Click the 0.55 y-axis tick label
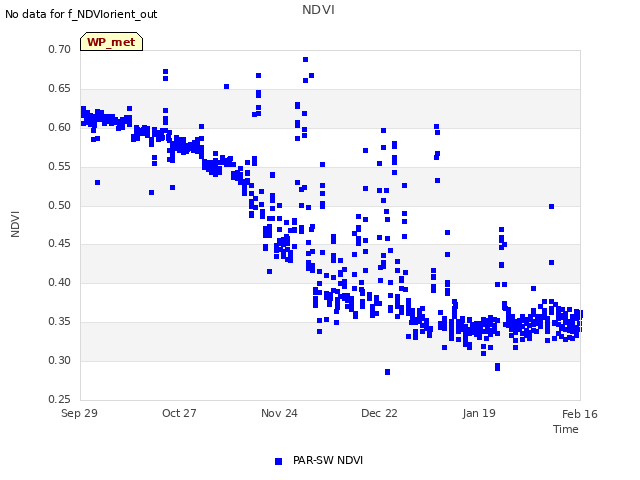640x480 pixels. 60,167
